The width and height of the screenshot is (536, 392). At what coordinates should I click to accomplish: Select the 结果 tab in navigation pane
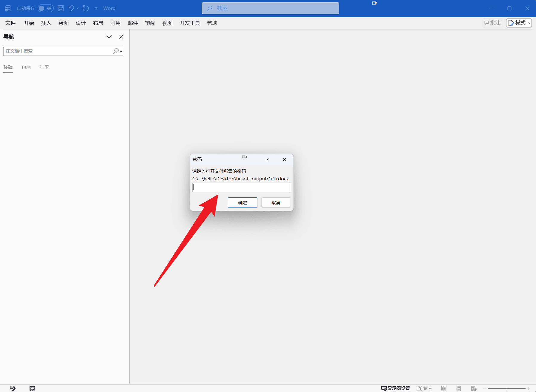44,67
